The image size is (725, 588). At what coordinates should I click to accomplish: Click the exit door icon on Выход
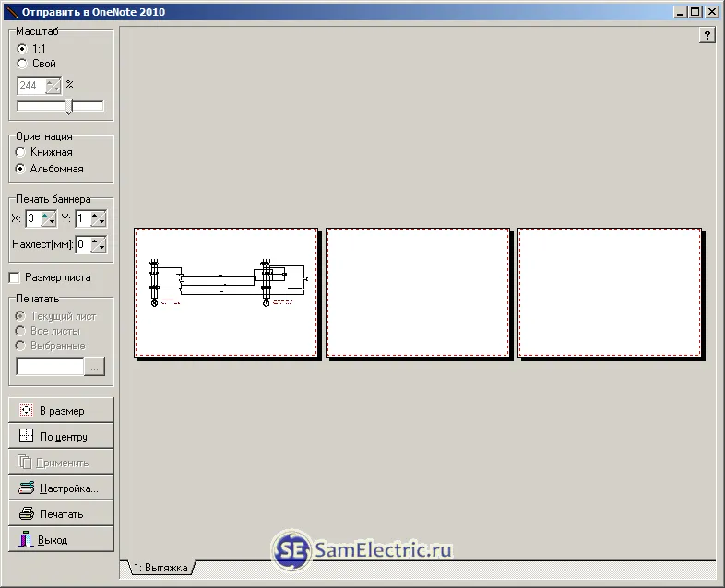(26, 538)
